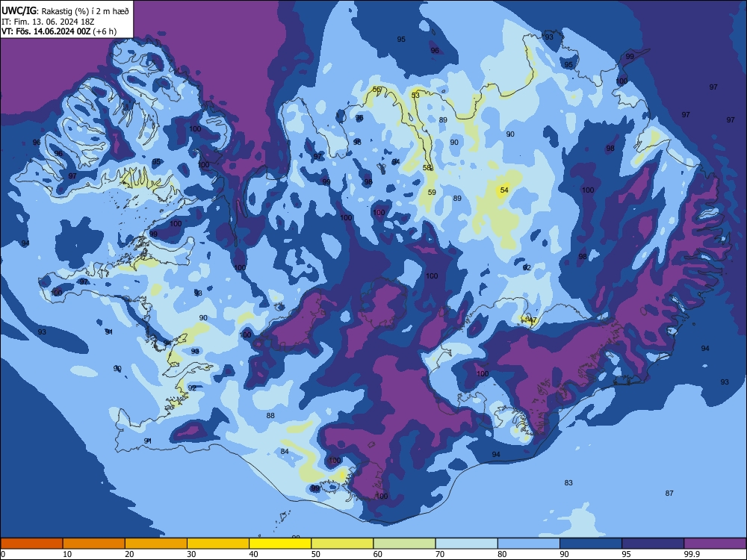Click the '40' legend tick label
Viewport: 747px width, 560px height.
click(x=253, y=554)
